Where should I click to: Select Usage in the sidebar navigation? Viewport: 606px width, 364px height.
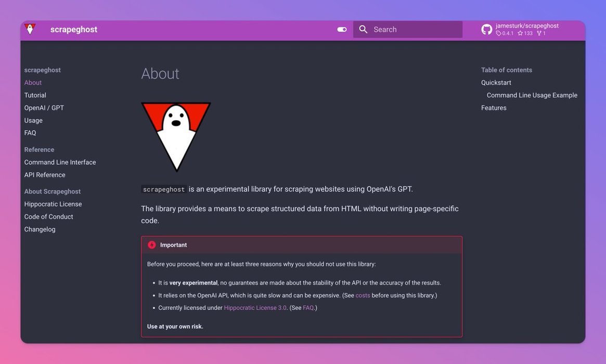tap(33, 120)
